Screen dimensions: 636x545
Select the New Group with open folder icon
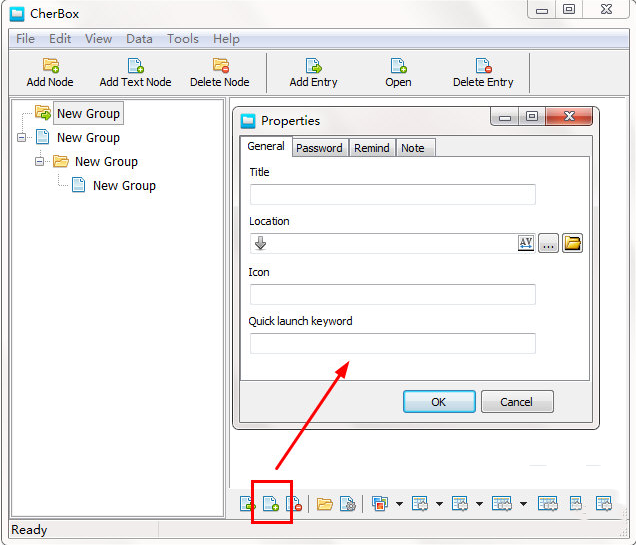(x=106, y=162)
